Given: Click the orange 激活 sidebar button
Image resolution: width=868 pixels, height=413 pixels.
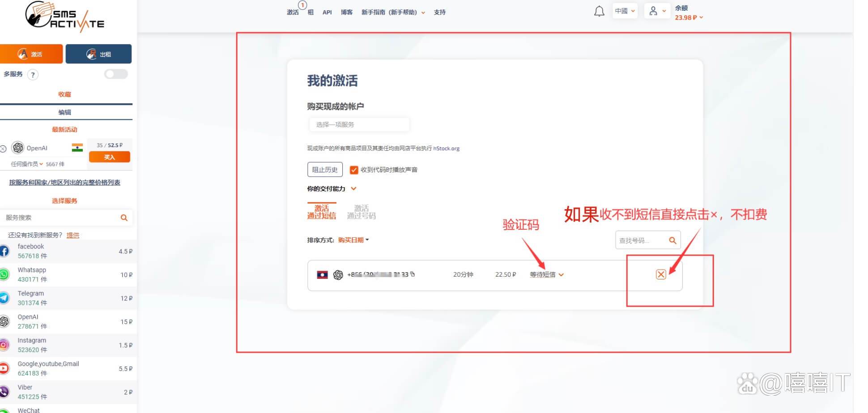Looking at the screenshot, I should [x=31, y=54].
